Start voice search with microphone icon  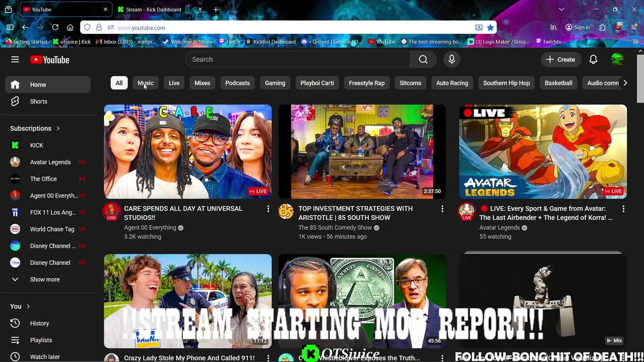coord(452,59)
